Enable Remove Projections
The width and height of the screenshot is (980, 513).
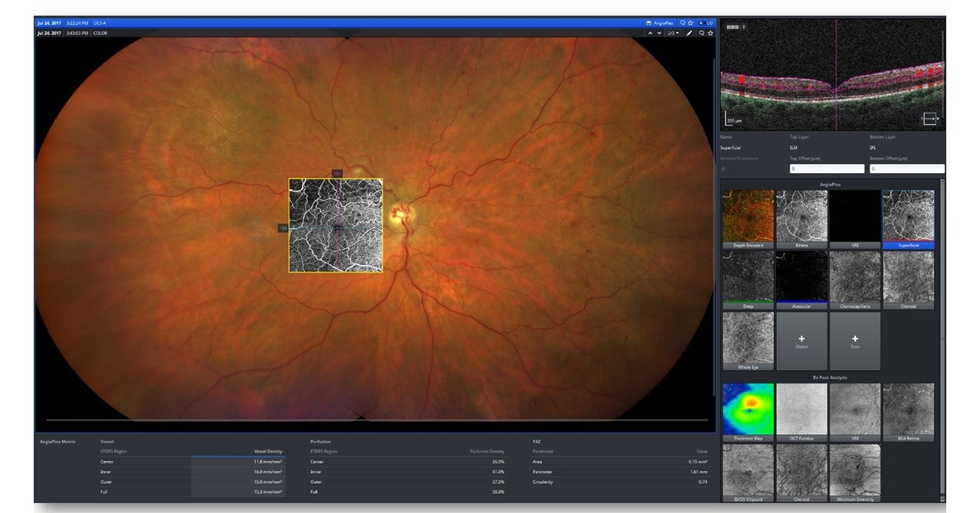click(723, 168)
